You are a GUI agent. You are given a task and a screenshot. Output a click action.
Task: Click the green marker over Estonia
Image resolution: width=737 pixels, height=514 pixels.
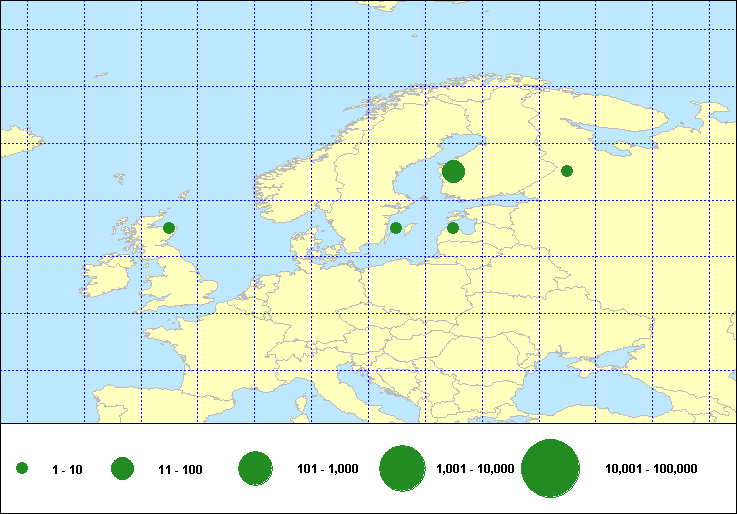pos(453,228)
